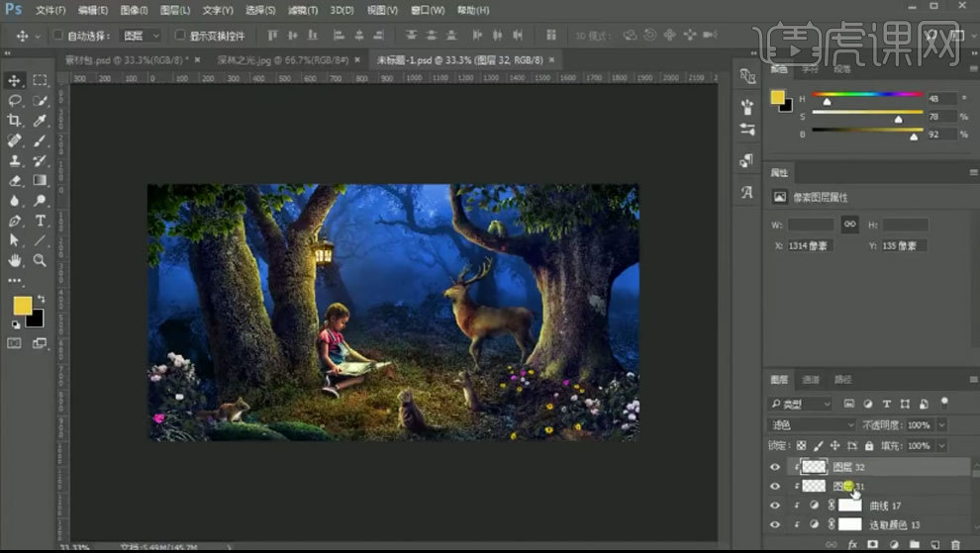
Task: Change the screen mode
Action: (40, 343)
